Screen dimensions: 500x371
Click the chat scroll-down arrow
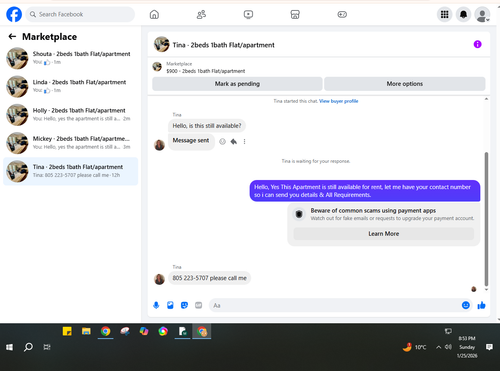click(486, 290)
